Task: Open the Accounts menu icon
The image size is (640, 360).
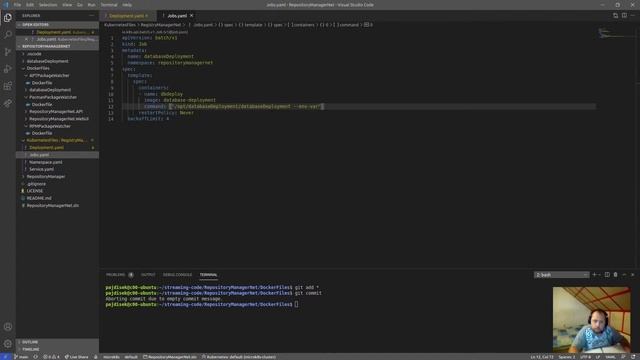Action: pos(8,327)
